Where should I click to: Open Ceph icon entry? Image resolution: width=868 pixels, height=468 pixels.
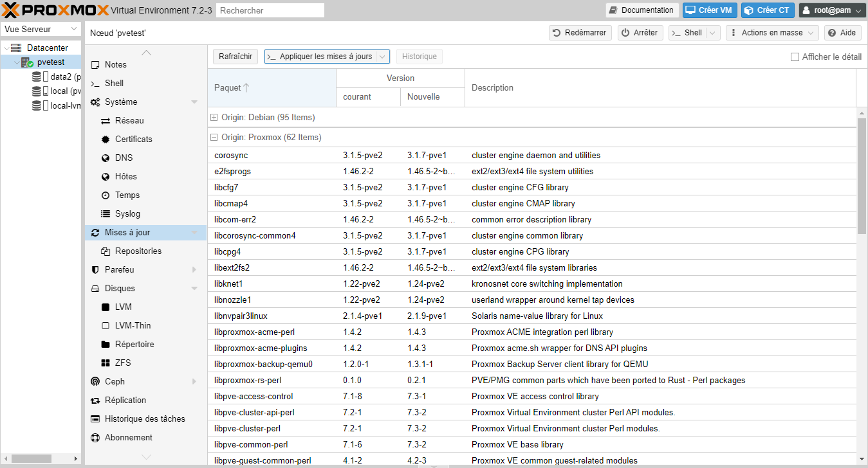[x=95, y=381]
